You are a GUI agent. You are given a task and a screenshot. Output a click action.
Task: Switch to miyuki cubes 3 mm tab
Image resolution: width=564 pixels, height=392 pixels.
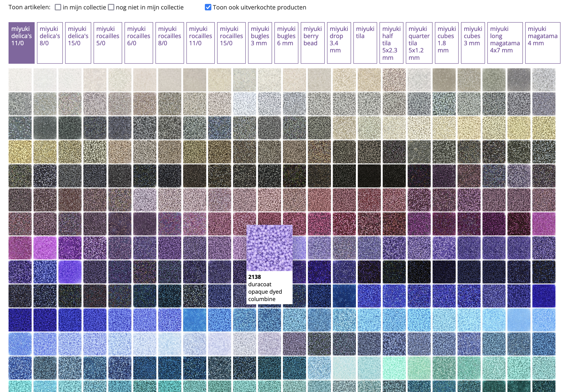coord(473,43)
